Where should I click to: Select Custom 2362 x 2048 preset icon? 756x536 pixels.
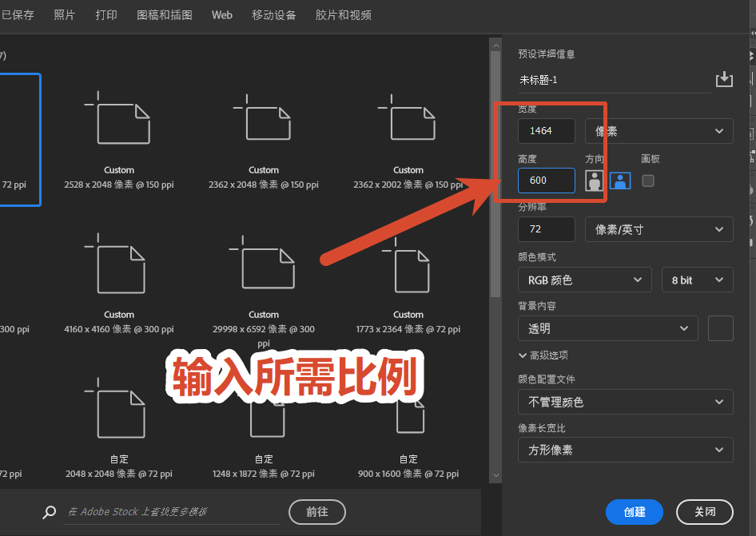click(x=263, y=117)
